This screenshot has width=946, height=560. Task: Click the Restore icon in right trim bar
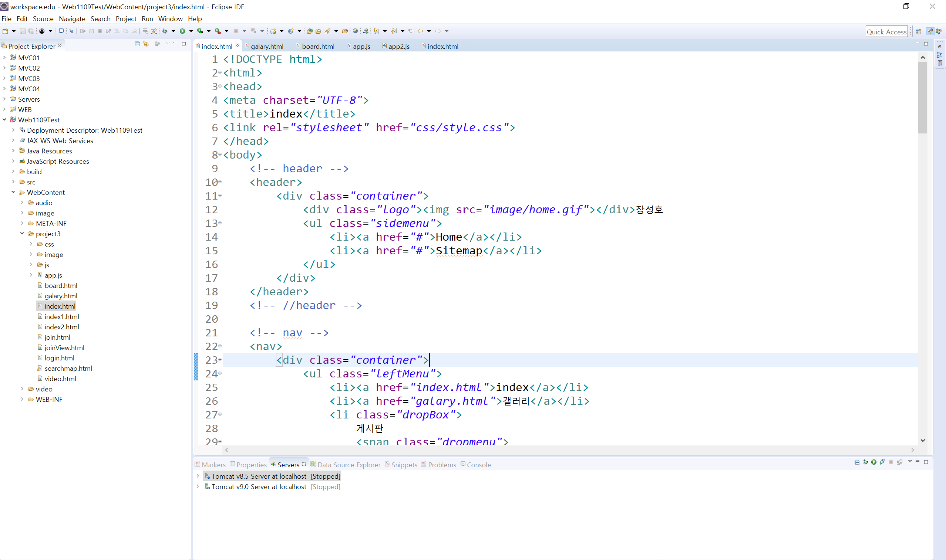(940, 47)
